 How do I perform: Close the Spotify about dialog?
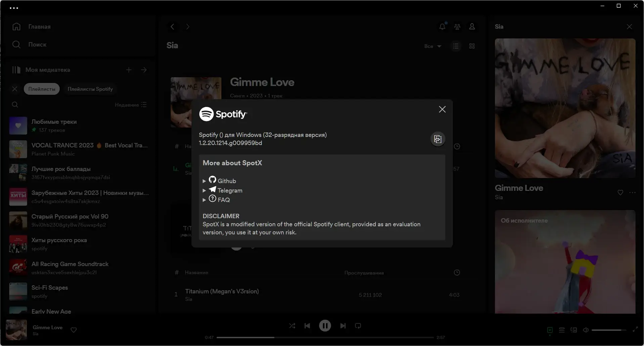442,110
